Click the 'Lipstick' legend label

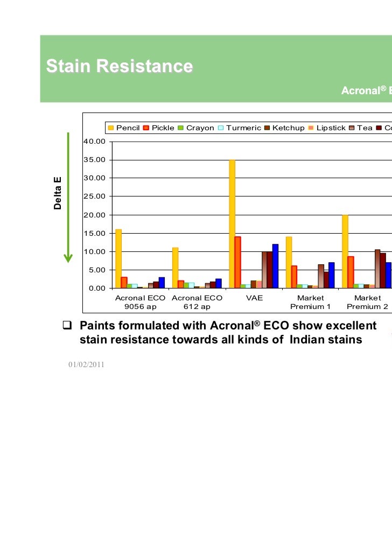(331, 128)
